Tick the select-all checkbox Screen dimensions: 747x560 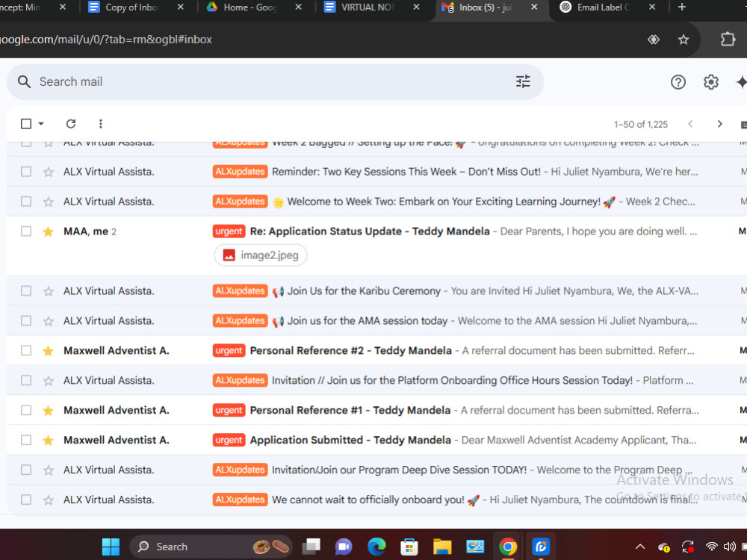click(26, 124)
